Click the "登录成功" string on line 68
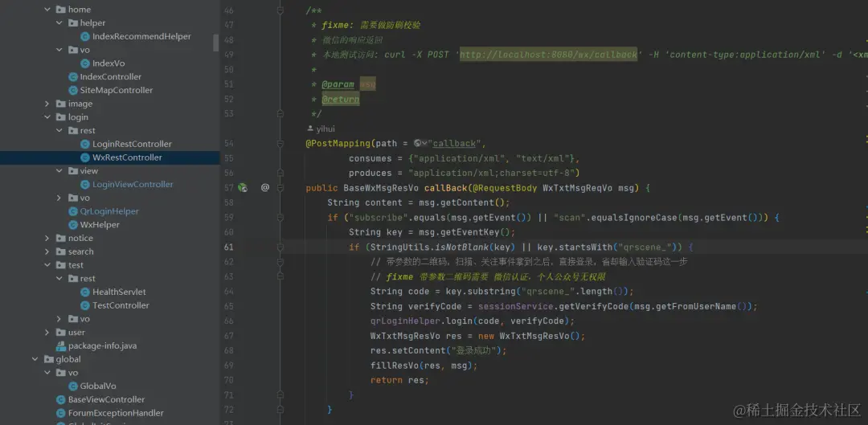Viewport: 868px width, 425px height. point(473,350)
